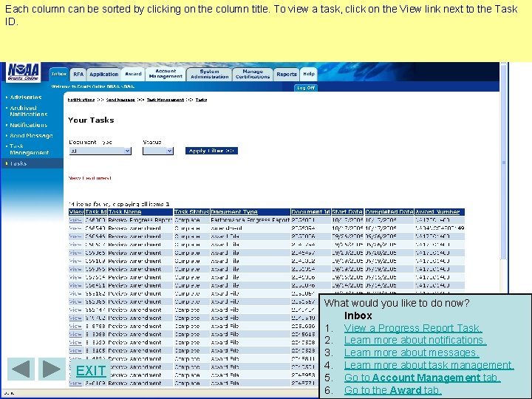Screen dimensions: 532x399
Task: Click the red New Features link
Action: 90,178
